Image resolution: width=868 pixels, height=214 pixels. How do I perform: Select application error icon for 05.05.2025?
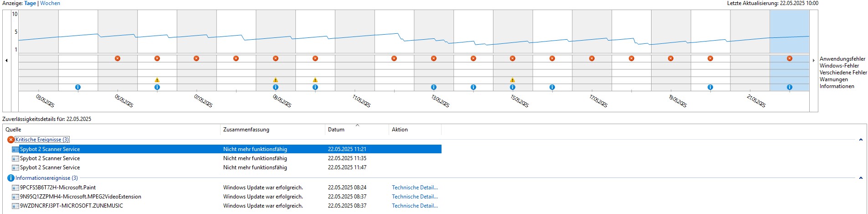[118, 58]
